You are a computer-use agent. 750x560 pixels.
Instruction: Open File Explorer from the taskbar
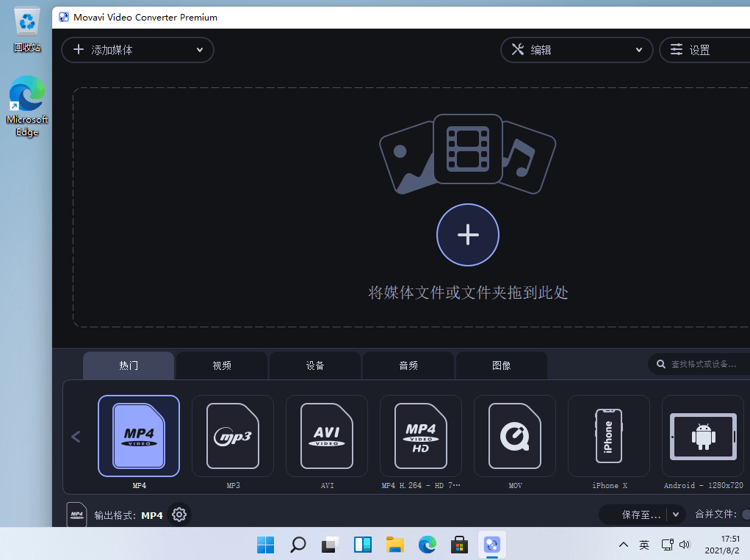click(x=395, y=545)
